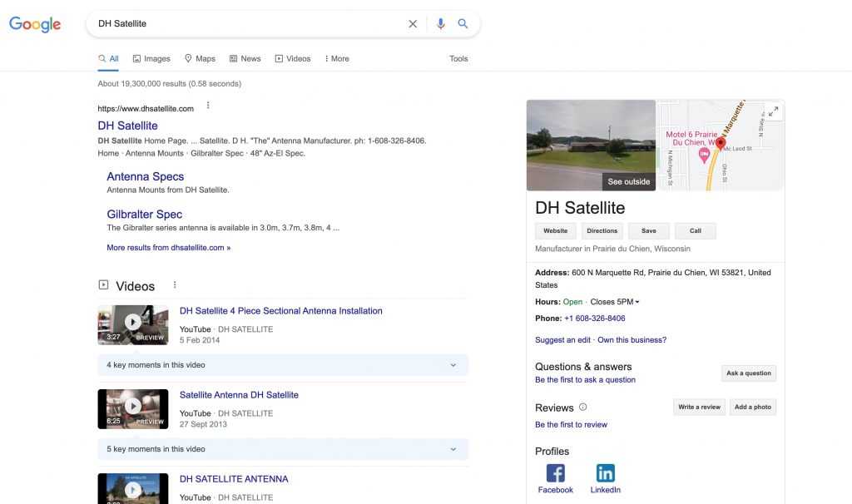Expand 5 key moments in this video

[283, 449]
